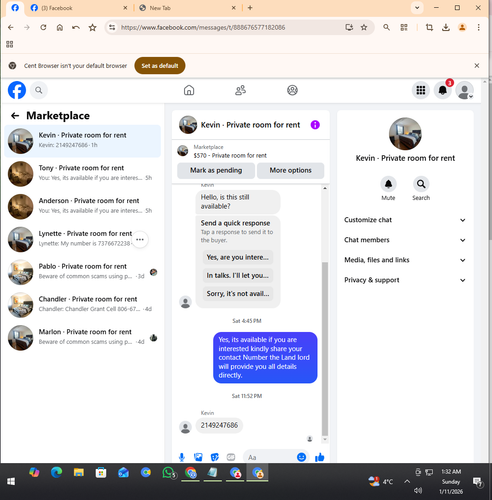Image resolution: width=492 pixels, height=500 pixels.
Task: Open Kevin - Private room for rent chat
Action: click(x=83, y=141)
